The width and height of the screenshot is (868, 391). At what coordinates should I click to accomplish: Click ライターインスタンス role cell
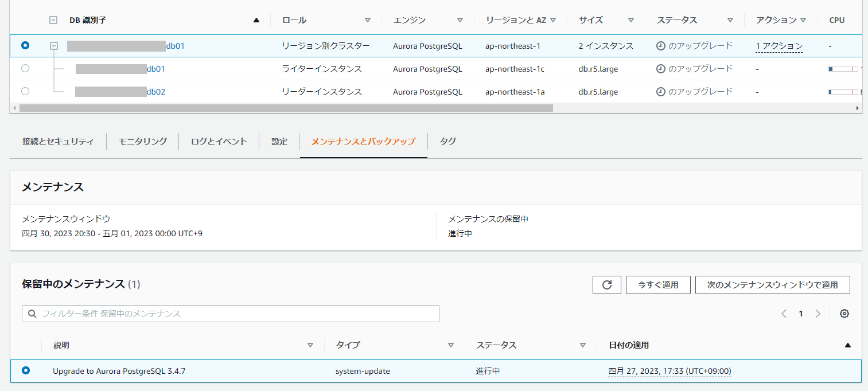[x=322, y=69]
